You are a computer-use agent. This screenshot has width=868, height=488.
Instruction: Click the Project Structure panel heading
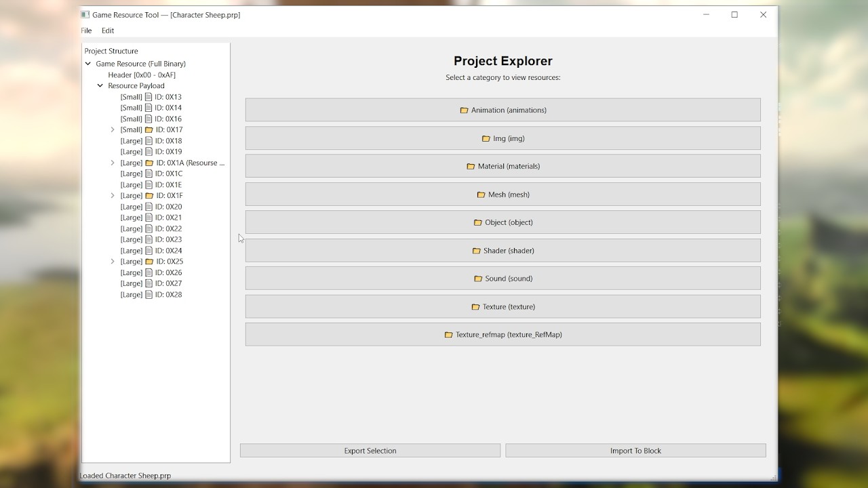click(111, 51)
